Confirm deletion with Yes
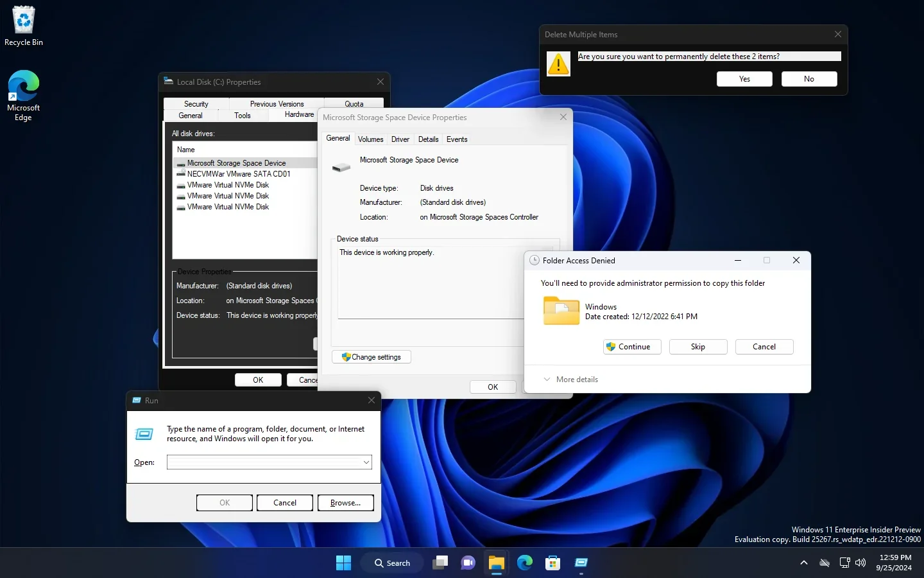This screenshot has width=924, height=578. click(x=744, y=79)
